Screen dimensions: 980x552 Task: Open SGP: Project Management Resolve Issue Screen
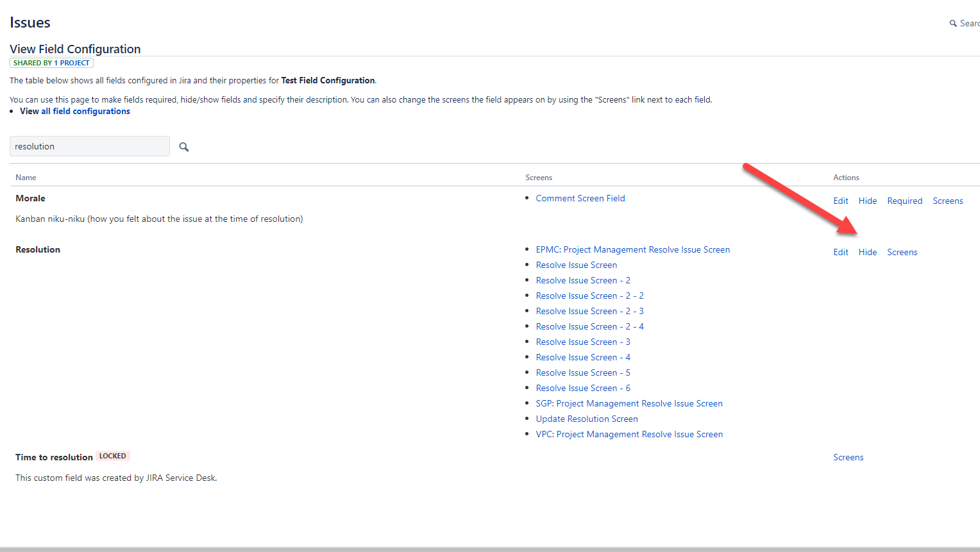click(629, 403)
